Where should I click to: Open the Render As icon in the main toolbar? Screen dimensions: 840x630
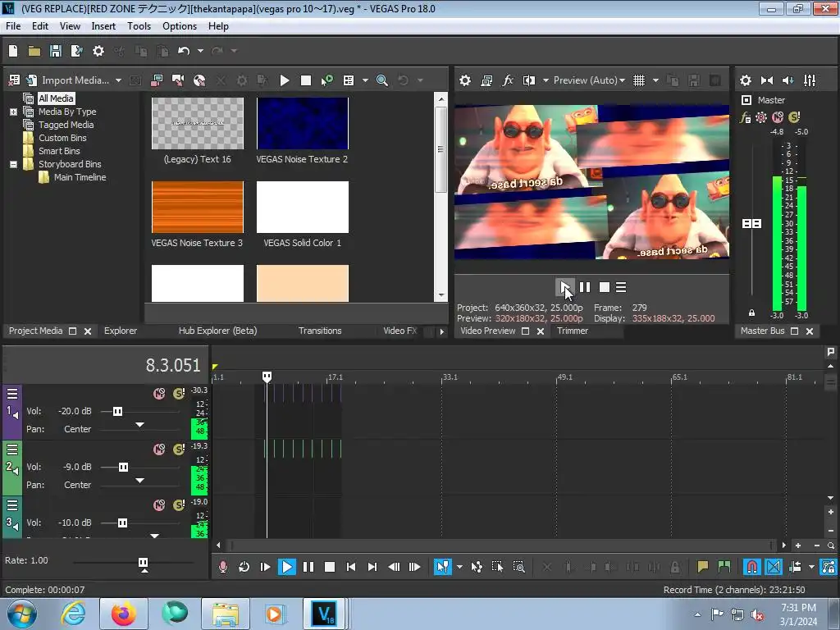click(76, 51)
